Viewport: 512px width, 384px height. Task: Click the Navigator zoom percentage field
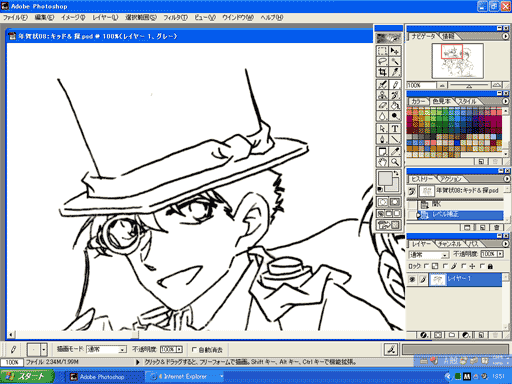tap(421, 85)
